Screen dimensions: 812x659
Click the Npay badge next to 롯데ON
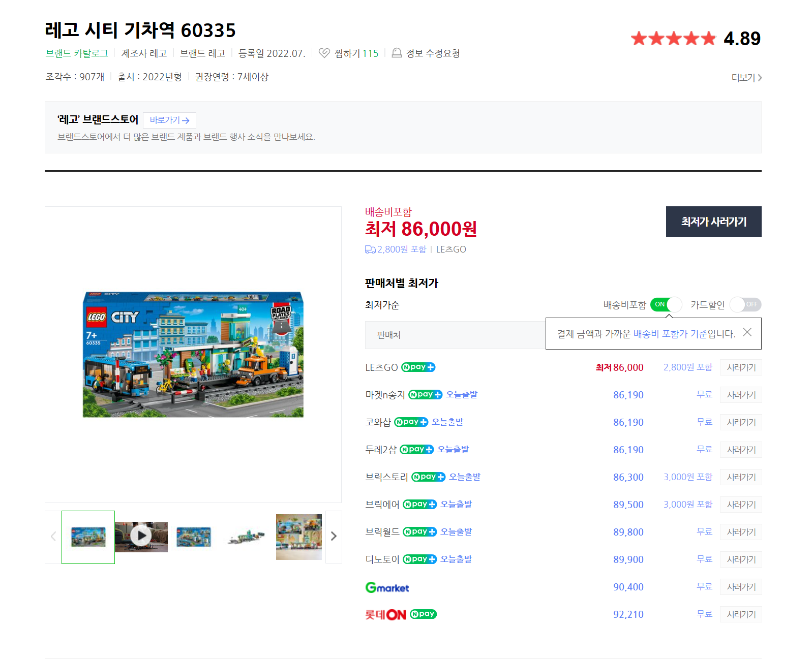[423, 614]
